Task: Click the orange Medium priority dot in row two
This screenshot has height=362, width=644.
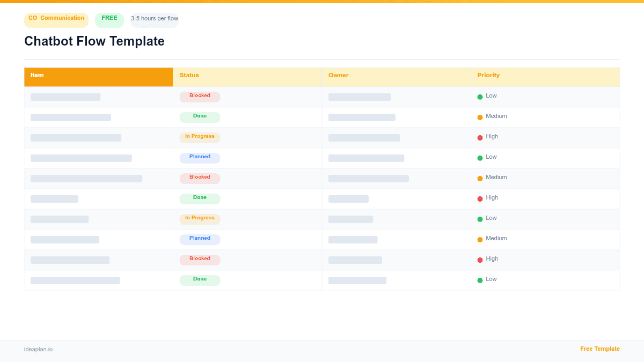Action: (480, 116)
